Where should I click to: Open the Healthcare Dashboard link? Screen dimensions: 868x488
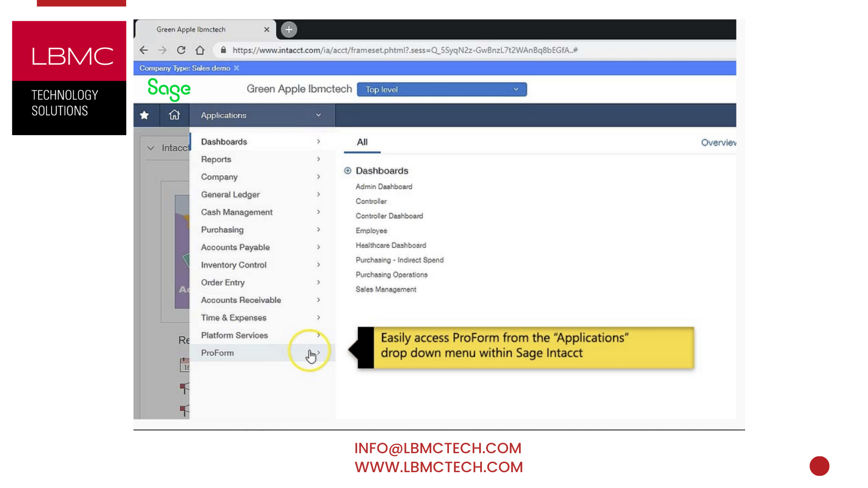coord(391,245)
